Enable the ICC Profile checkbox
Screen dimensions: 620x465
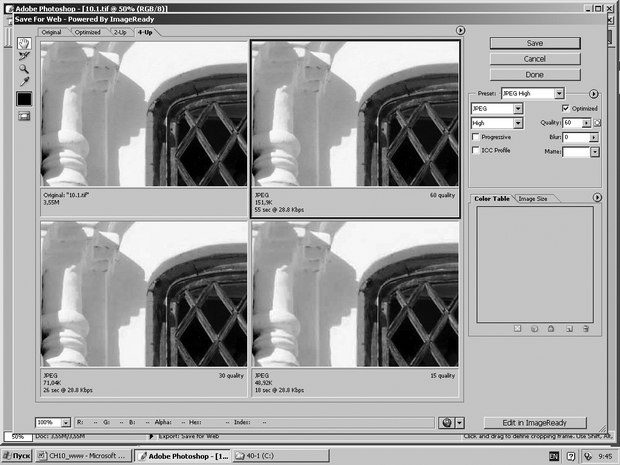[476, 150]
